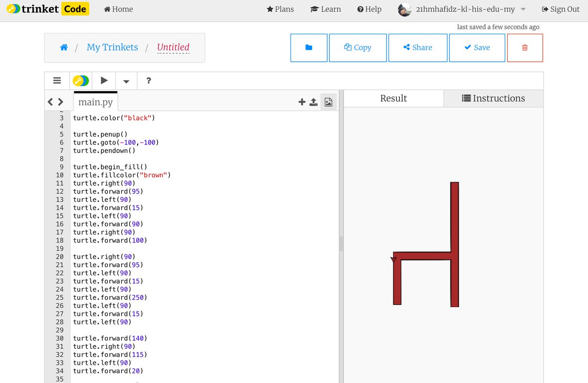Expand the run options dropdown arrow
Image resolution: width=588 pixels, height=383 pixels.
coord(126,81)
